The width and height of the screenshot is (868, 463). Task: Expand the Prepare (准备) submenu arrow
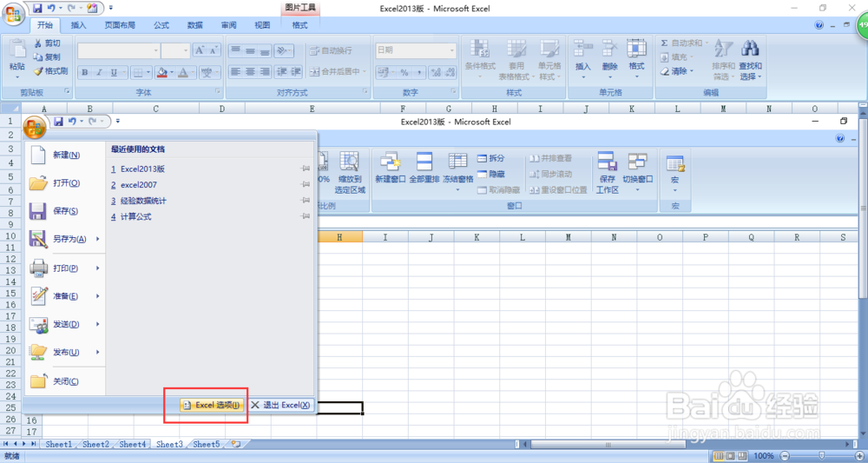pyautogui.click(x=98, y=296)
